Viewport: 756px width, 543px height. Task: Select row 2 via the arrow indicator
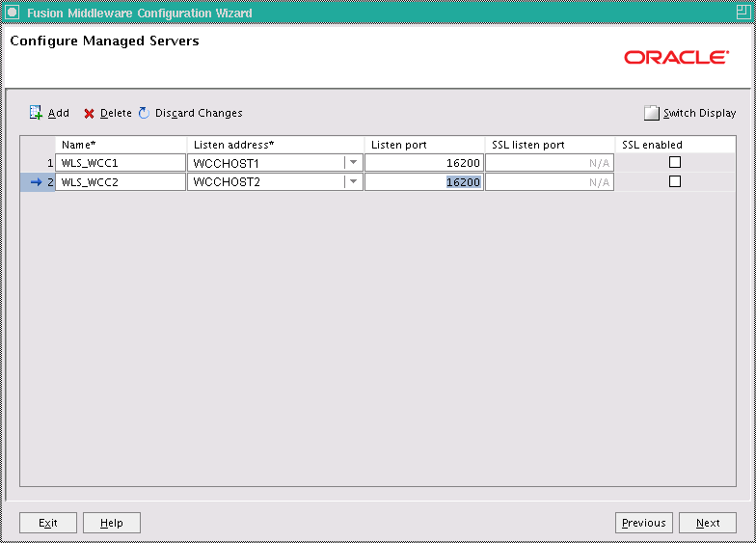(37, 181)
